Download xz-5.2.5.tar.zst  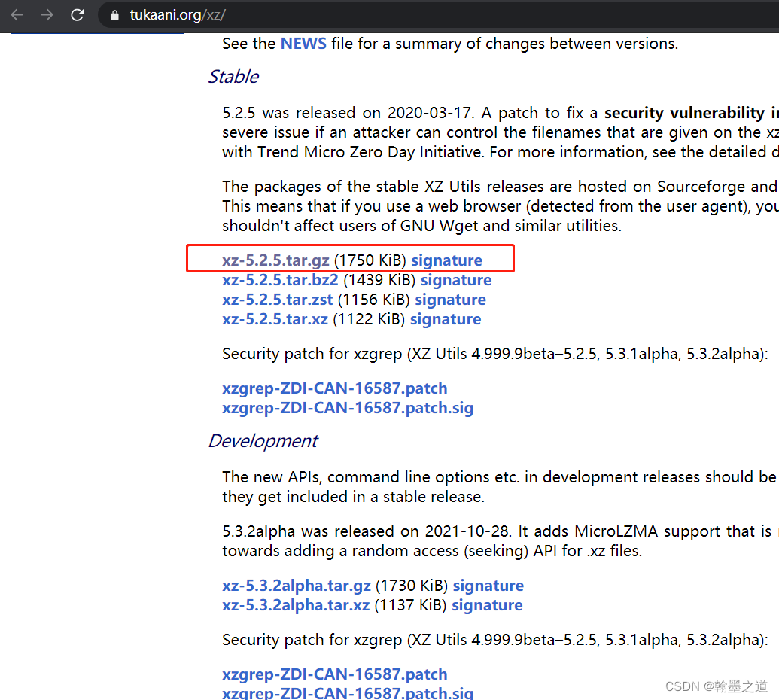[277, 300]
